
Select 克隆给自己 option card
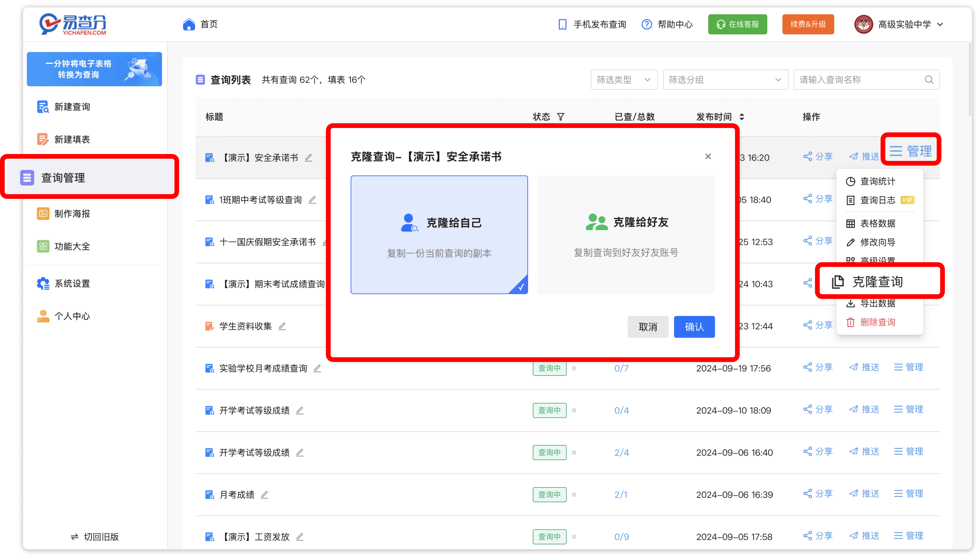(439, 235)
